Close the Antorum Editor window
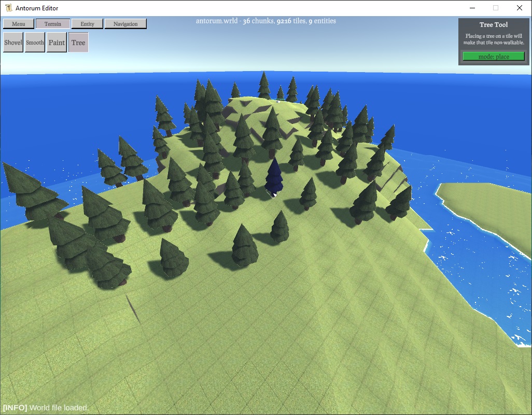This screenshot has width=532, height=415. point(520,8)
